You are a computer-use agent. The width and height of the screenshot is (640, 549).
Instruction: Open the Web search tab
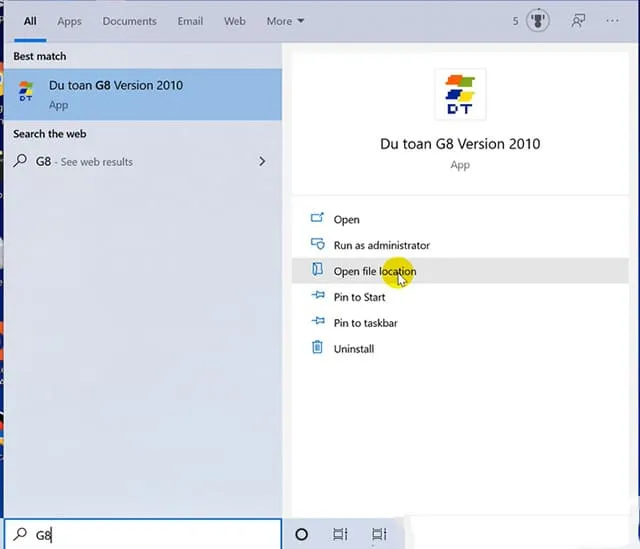[234, 21]
